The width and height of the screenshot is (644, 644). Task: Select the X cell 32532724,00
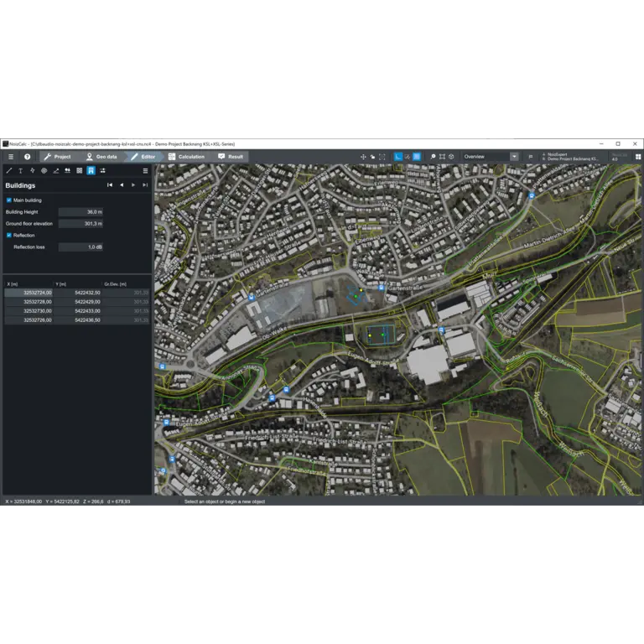(29, 293)
